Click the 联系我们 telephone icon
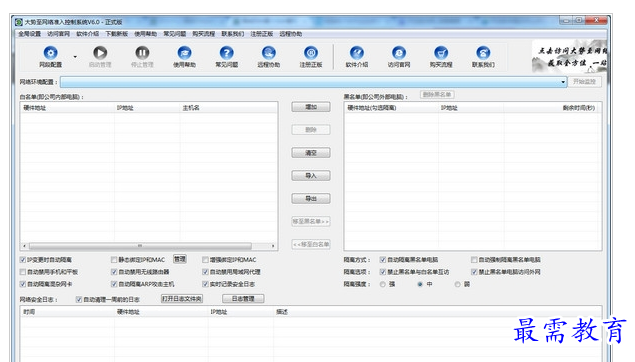The image size is (635, 362). (x=483, y=53)
